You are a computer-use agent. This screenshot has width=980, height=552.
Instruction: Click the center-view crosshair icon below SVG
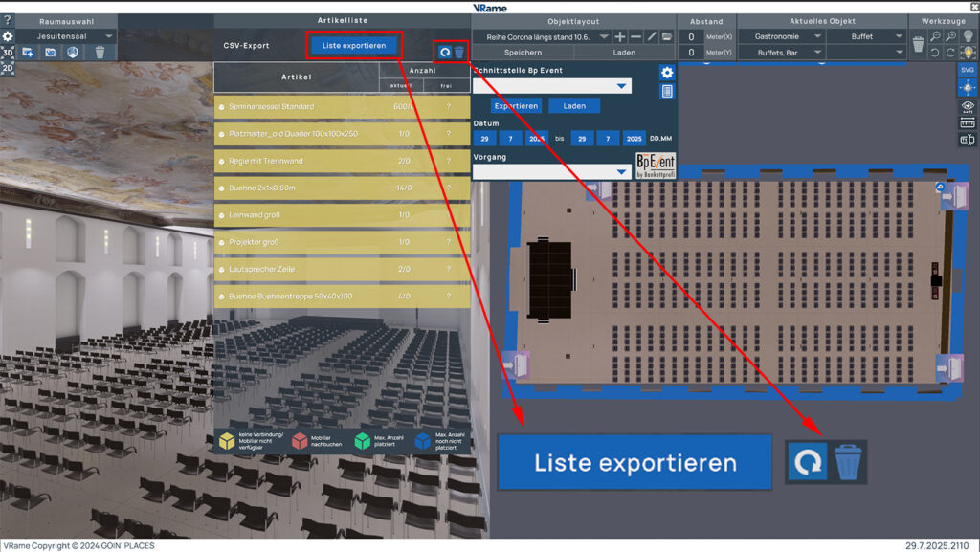tap(968, 88)
